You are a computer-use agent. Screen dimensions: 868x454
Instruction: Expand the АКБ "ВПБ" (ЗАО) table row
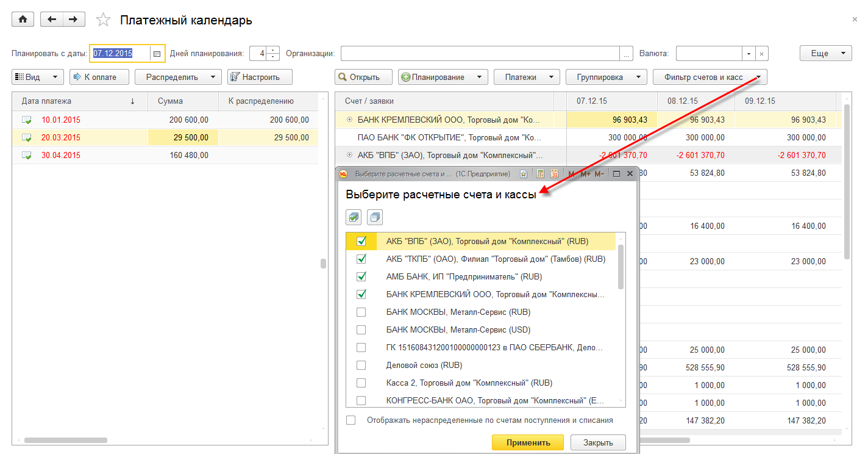tap(349, 155)
